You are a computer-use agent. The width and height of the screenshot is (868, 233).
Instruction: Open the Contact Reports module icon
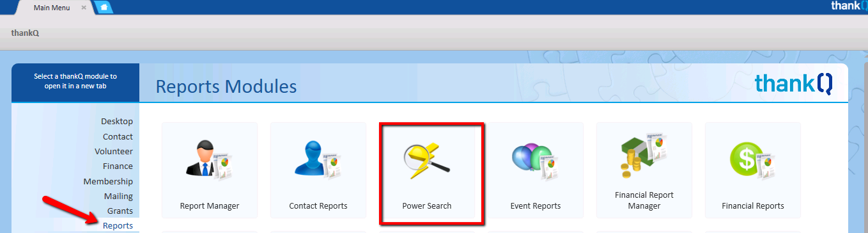point(318,160)
